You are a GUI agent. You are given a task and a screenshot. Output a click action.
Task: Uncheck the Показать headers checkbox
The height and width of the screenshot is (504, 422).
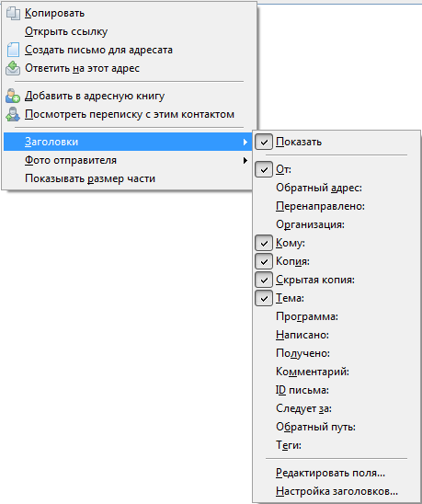click(x=264, y=142)
